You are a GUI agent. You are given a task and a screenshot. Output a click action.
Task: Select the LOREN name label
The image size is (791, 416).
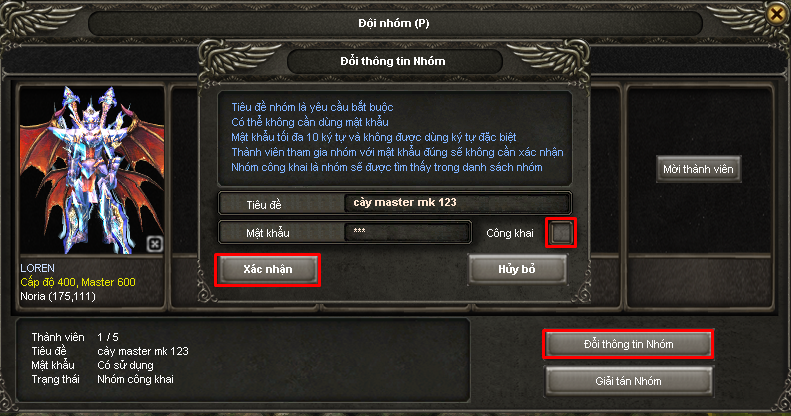point(37,268)
